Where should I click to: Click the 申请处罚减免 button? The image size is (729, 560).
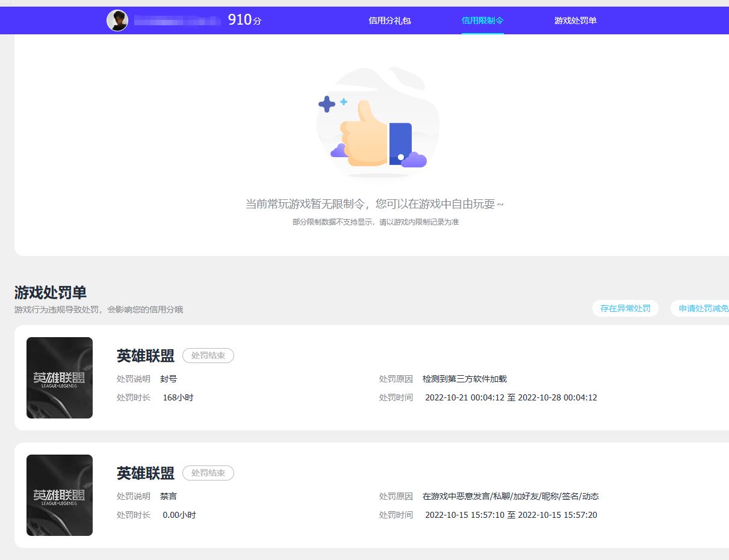pyautogui.click(x=703, y=308)
